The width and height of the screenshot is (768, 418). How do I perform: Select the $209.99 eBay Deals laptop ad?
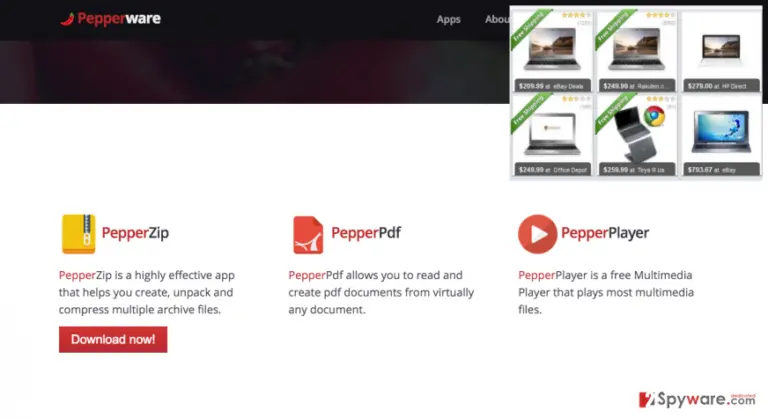(552, 51)
